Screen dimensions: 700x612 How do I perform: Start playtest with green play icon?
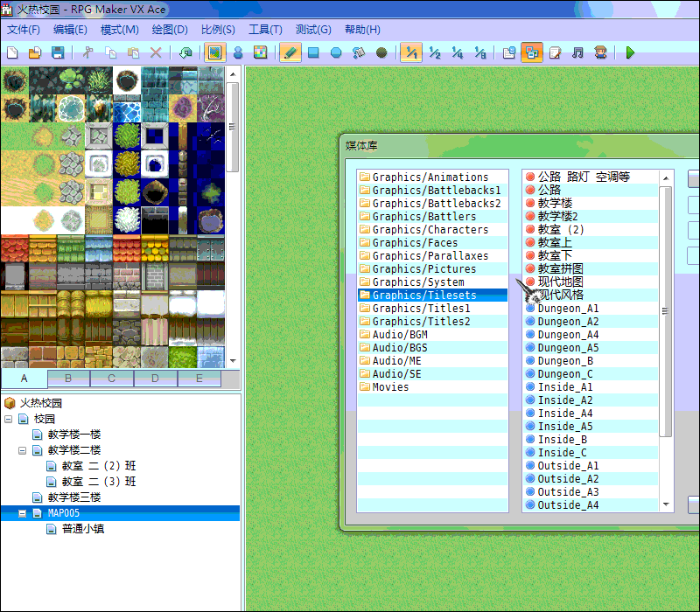630,52
